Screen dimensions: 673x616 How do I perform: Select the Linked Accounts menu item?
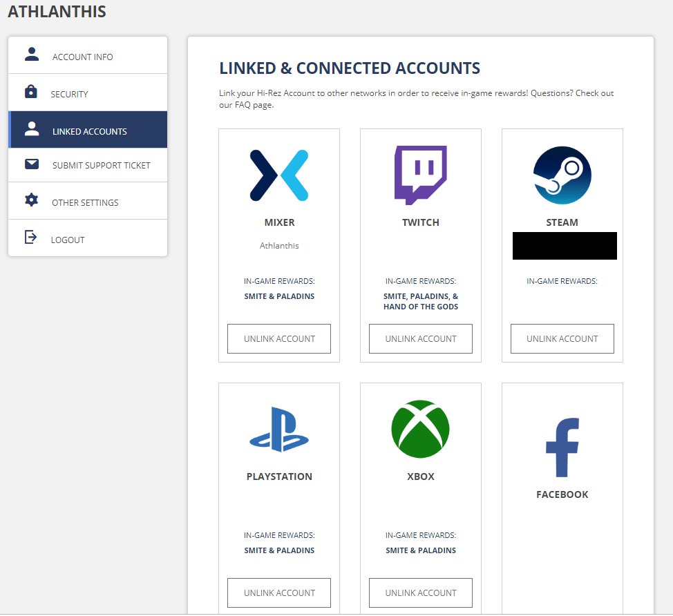(88, 130)
